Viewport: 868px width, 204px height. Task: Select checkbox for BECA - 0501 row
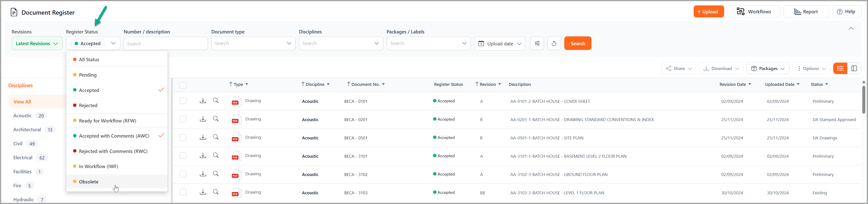click(x=183, y=137)
